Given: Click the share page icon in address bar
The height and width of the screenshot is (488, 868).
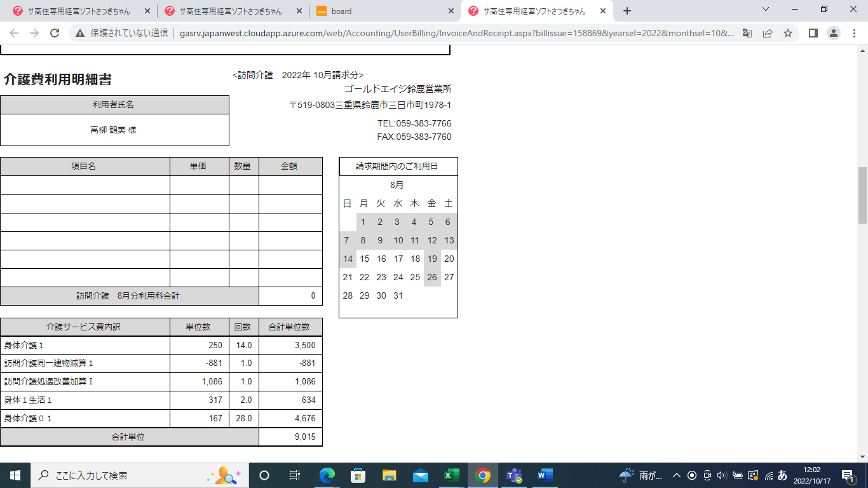Looking at the screenshot, I should [768, 33].
